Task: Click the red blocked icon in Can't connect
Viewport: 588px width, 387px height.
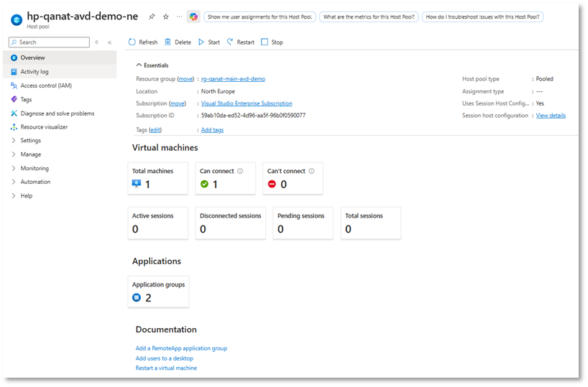Action: pyautogui.click(x=272, y=184)
